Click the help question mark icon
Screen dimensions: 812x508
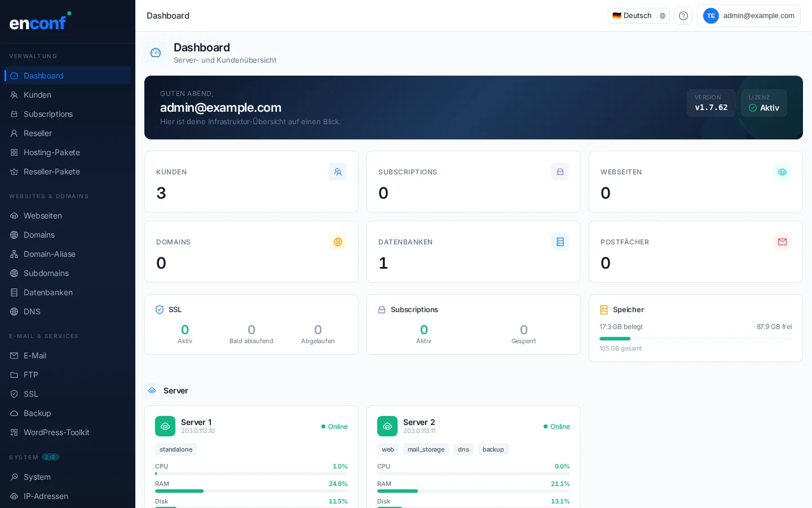683,16
